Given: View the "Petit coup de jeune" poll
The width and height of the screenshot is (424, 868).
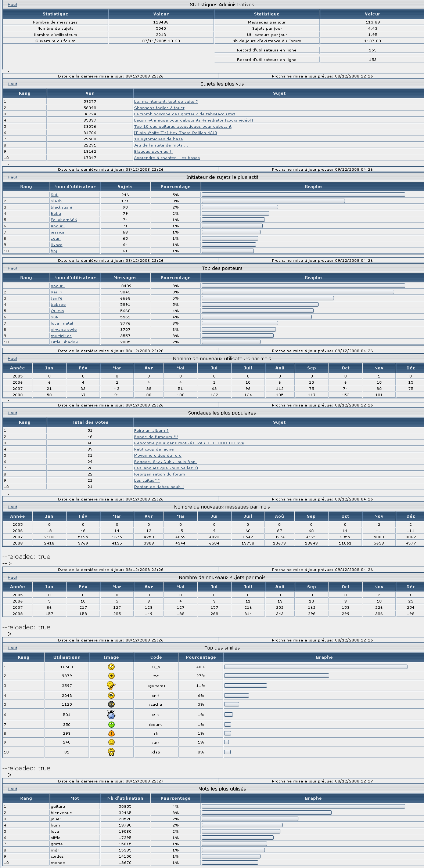Looking at the screenshot, I should coord(154,449).
